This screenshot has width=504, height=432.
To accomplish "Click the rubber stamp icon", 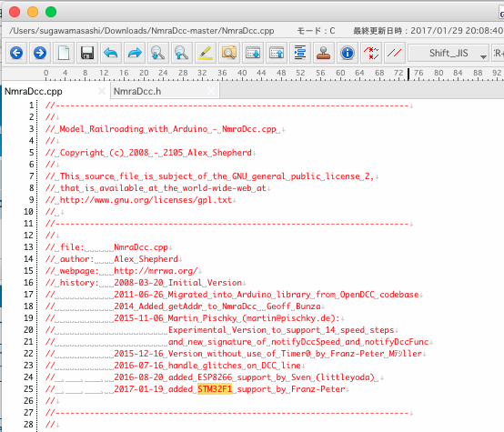I will [x=323, y=53].
